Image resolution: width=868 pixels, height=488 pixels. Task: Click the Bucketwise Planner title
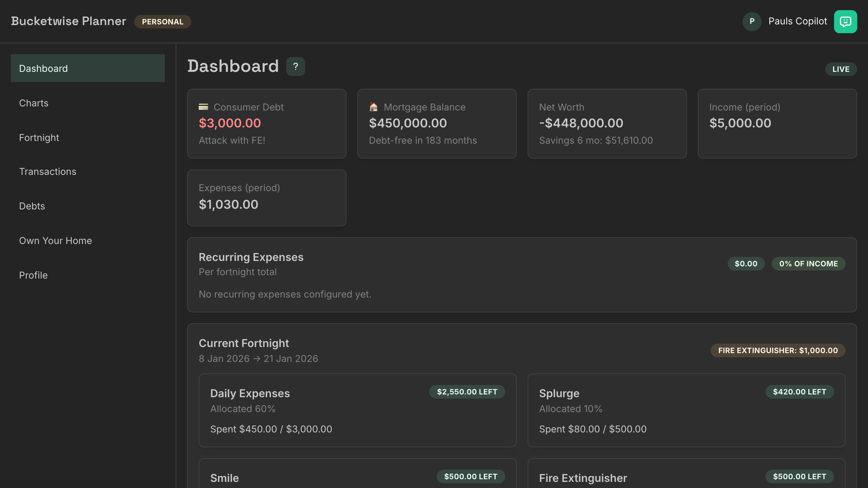tap(68, 21)
